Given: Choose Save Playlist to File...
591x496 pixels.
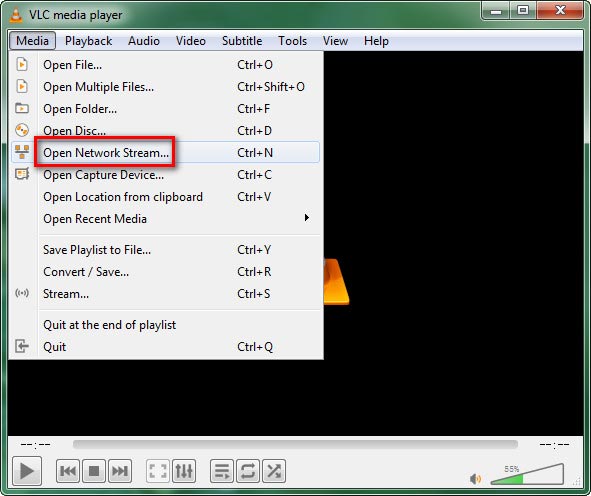Looking at the screenshot, I should [166, 250].
